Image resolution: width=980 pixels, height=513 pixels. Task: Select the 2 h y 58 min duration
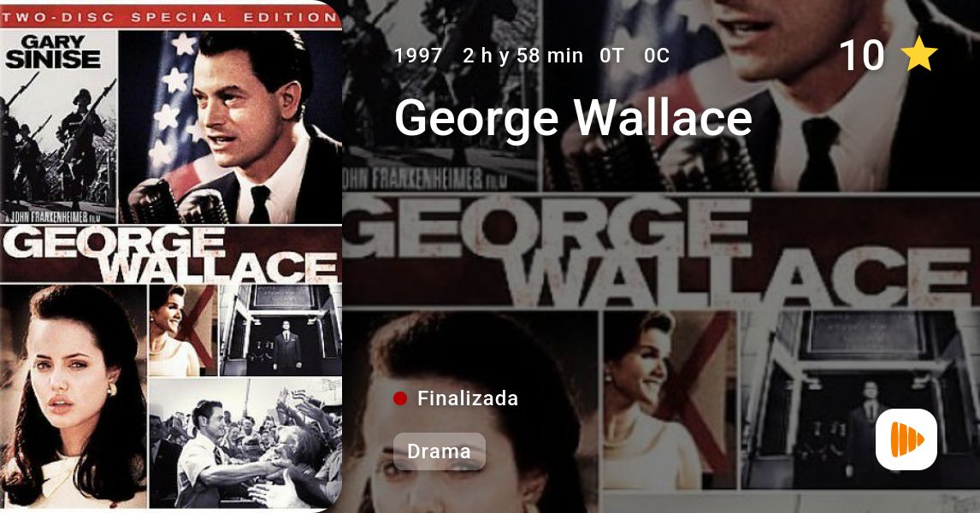[x=522, y=56]
